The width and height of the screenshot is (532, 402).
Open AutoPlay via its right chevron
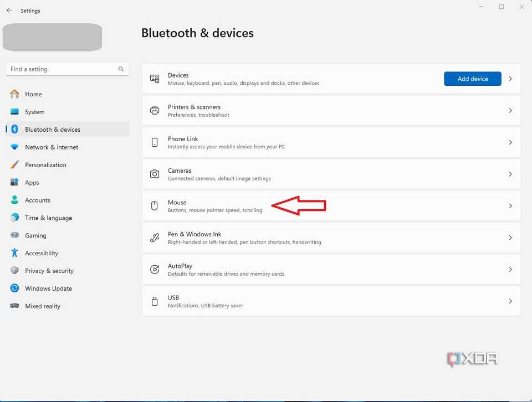[x=510, y=270]
